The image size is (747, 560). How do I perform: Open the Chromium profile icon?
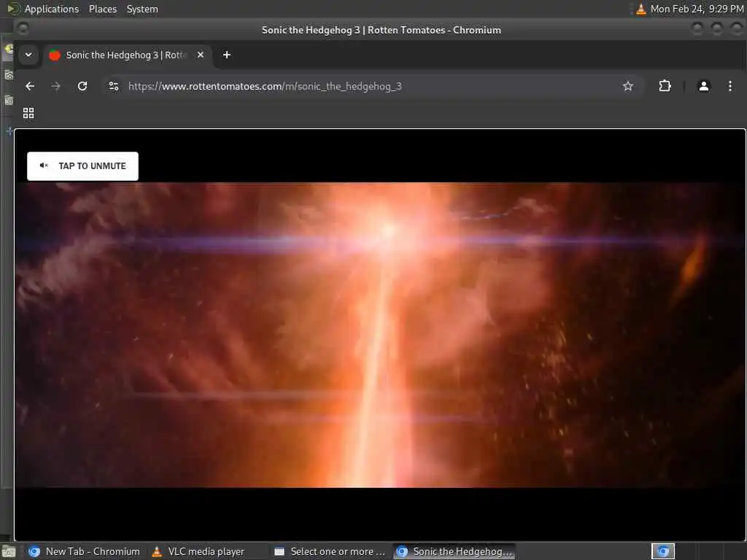tap(704, 86)
